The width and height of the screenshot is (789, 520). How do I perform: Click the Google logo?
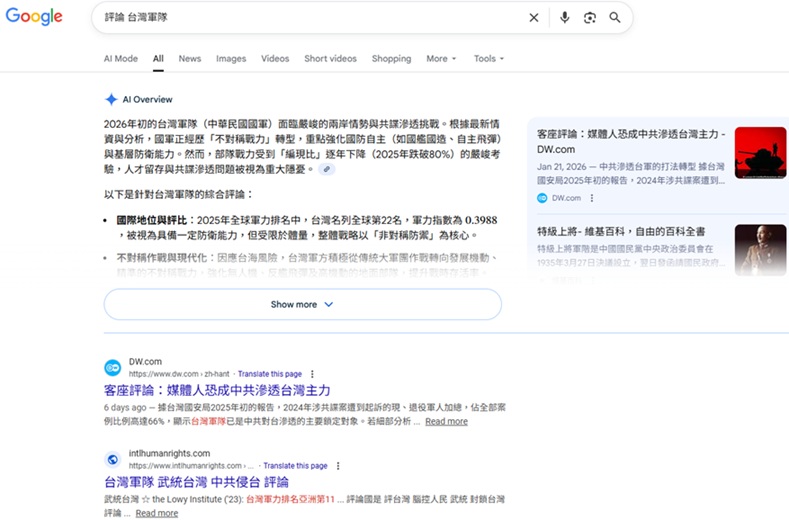click(34, 17)
